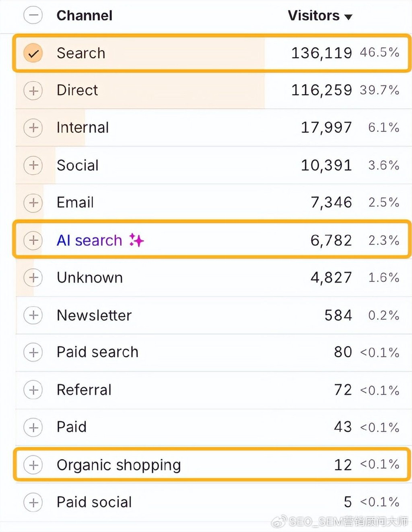Click the plus icon next to Email
The image size is (412, 532).
[x=34, y=203]
